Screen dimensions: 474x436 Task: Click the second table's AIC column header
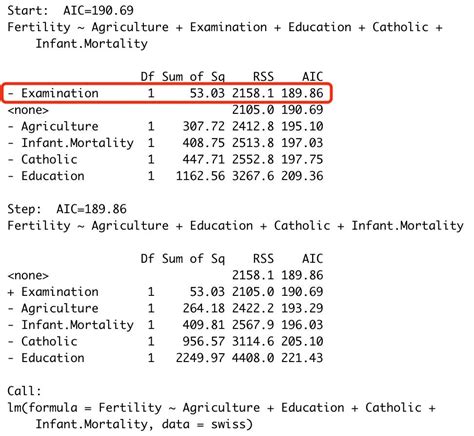tap(313, 259)
